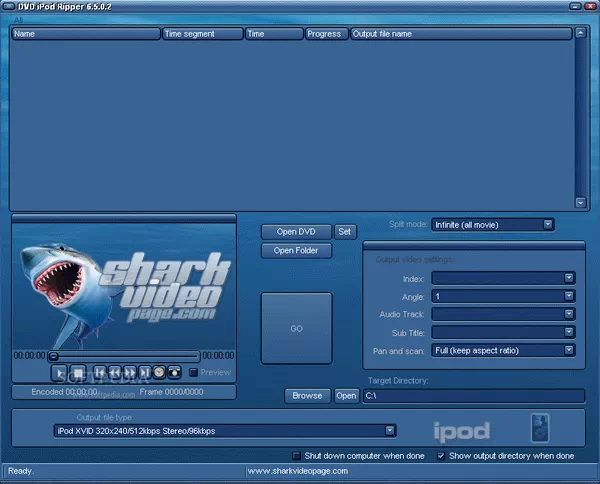Screen dimensions: 600x484
Task: Jump to previous chapter with skip-back icon
Action: [x=100, y=372]
